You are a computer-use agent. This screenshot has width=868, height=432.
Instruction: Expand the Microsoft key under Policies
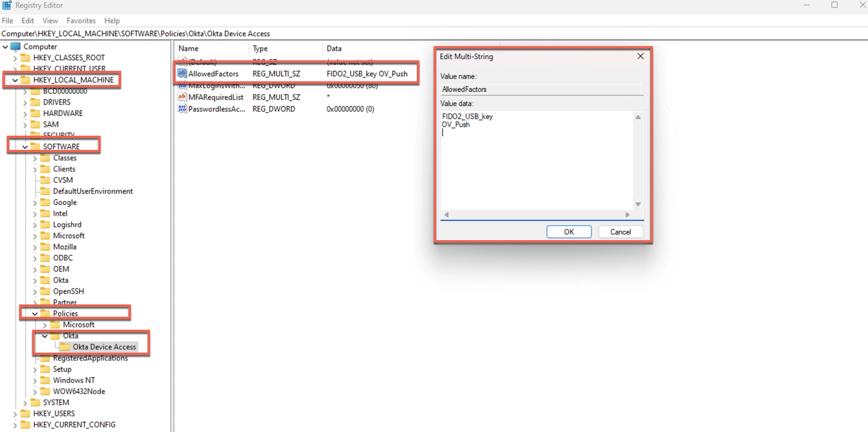[45, 325]
